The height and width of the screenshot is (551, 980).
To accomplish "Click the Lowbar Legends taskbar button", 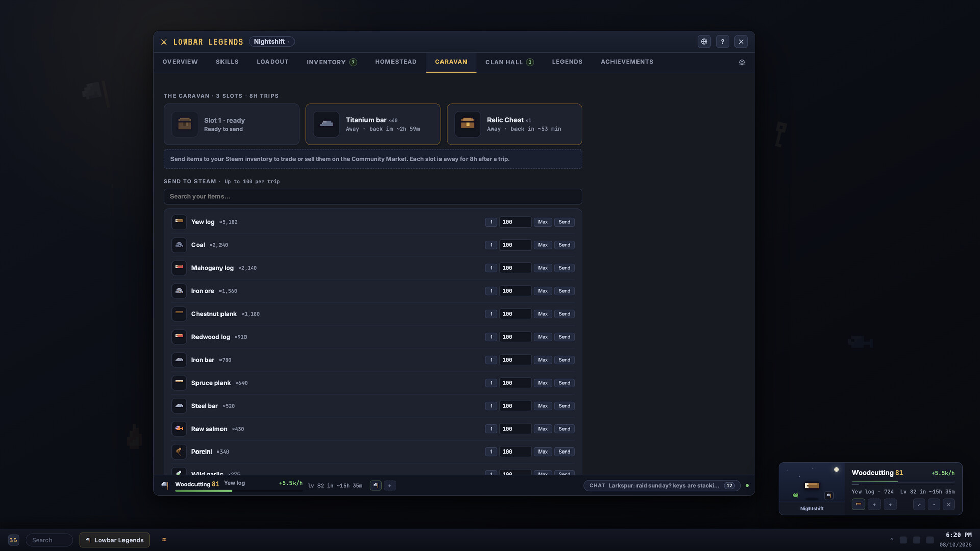I will pyautogui.click(x=114, y=540).
